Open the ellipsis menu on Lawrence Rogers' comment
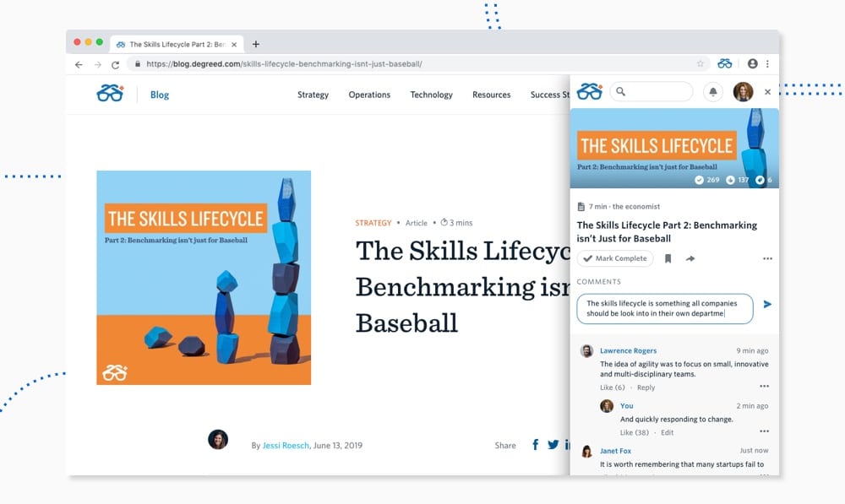The image size is (845, 504). pyautogui.click(x=764, y=387)
